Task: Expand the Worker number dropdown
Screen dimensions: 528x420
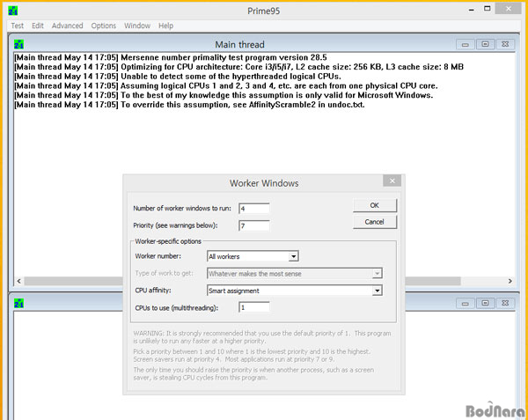Action: coord(293,256)
